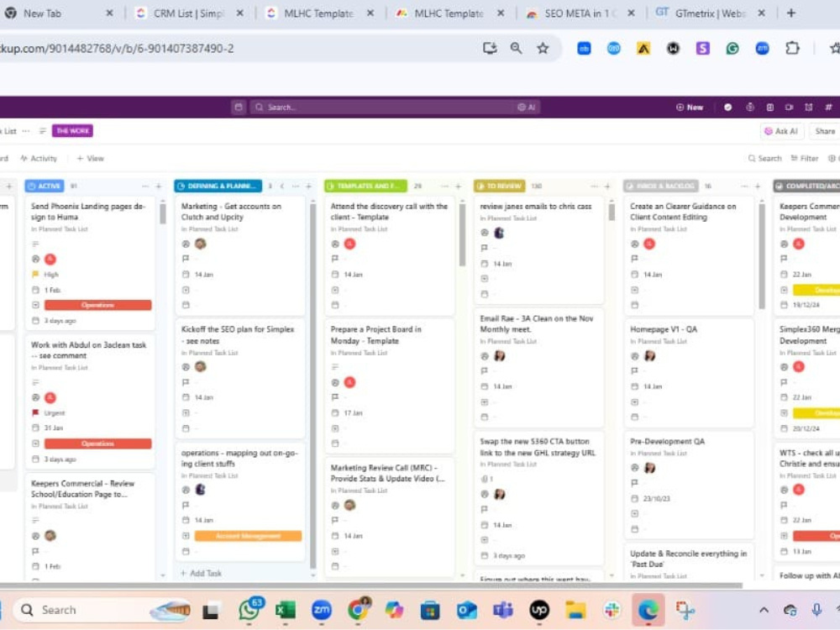
Task: Open ellipsis menu of To Review column
Action: [594, 186]
